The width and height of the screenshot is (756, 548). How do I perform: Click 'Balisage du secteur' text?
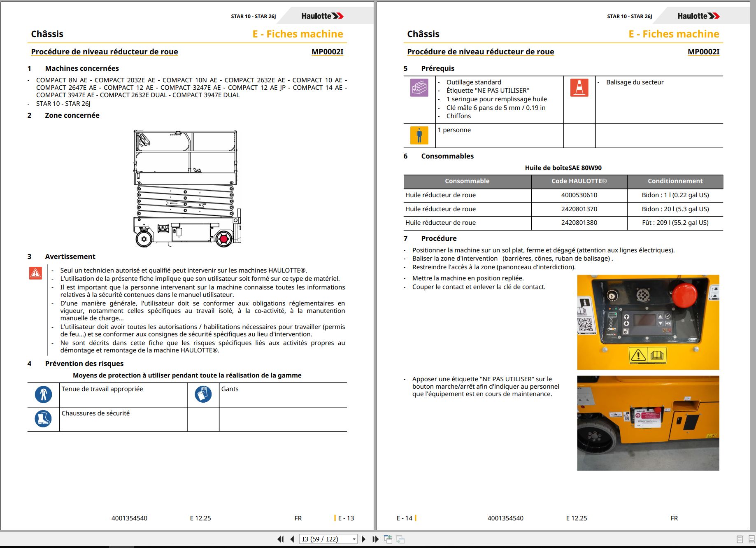tap(635, 82)
